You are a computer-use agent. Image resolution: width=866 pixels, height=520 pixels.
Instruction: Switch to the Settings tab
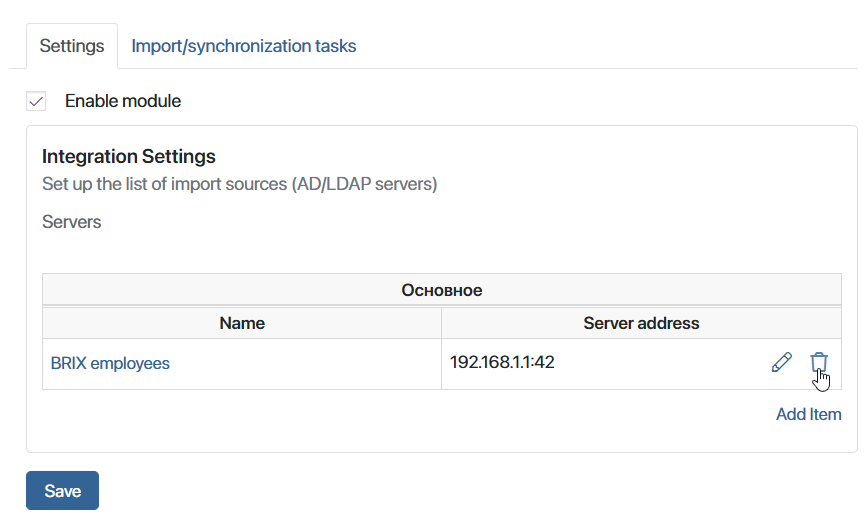(71, 46)
